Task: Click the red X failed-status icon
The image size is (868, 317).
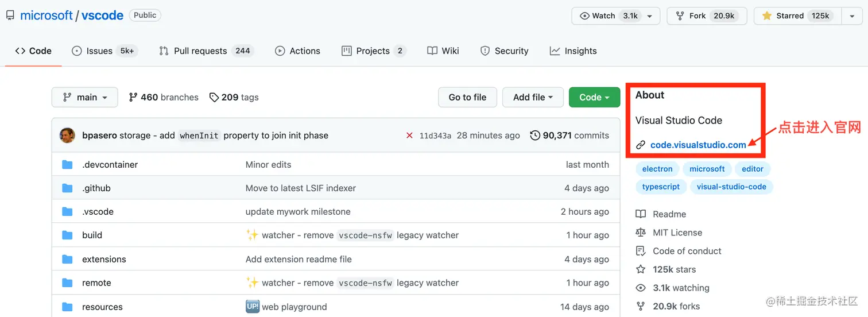Action: tap(409, 136)
